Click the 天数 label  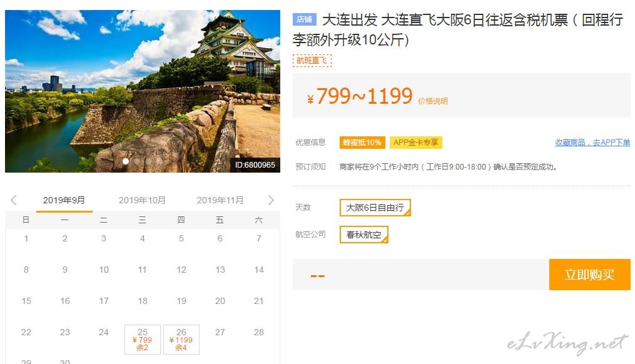(303, 207)
